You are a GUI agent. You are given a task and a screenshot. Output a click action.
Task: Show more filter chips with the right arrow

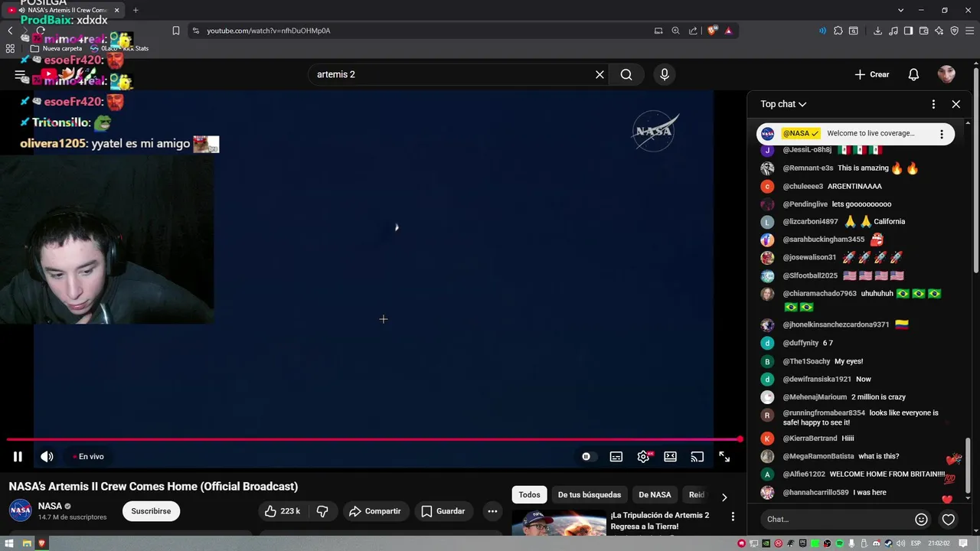click(724, 497)
